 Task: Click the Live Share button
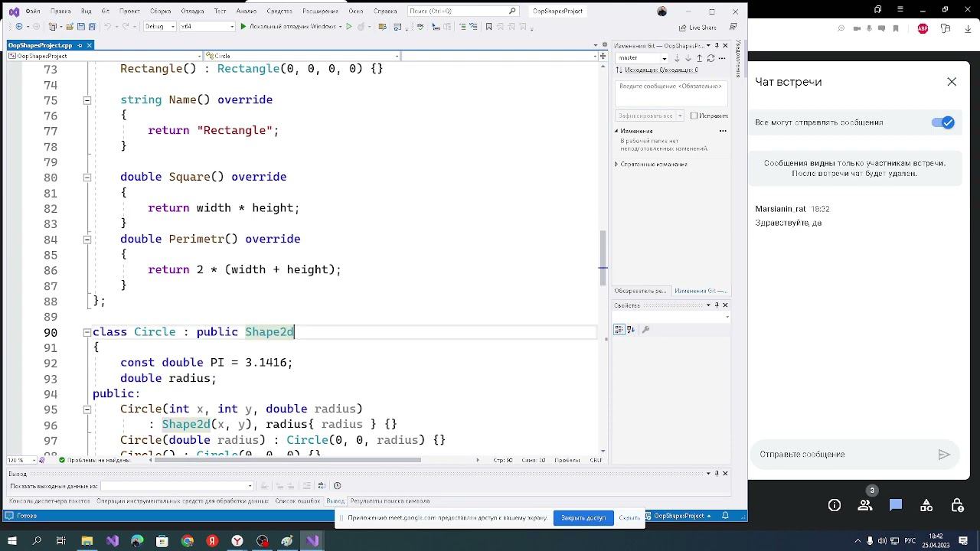pos(697,27)
